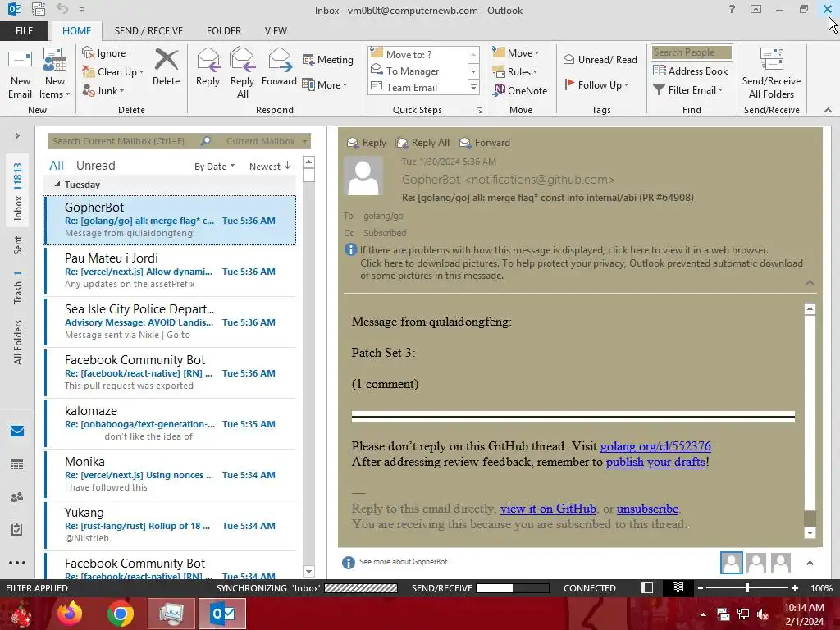Click the unsubscribe link
840x630 pixels.
[647, 509]
